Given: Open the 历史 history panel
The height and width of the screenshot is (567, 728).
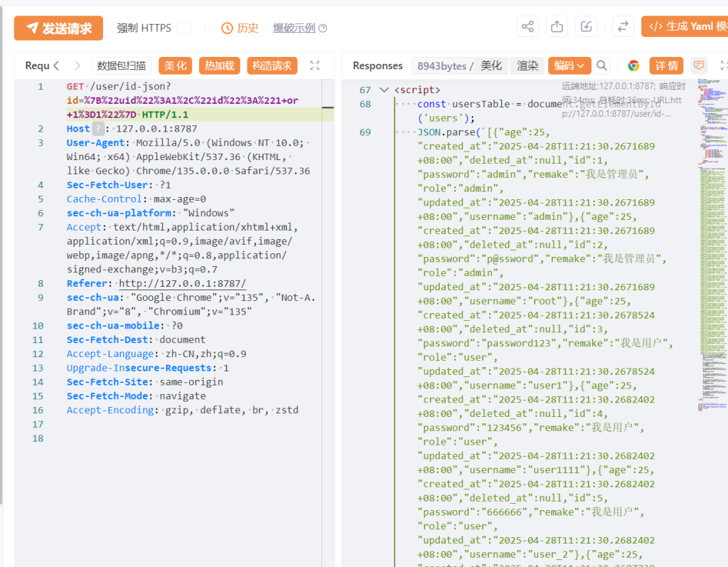Looking at the screenshot, I should click(240, 28).
